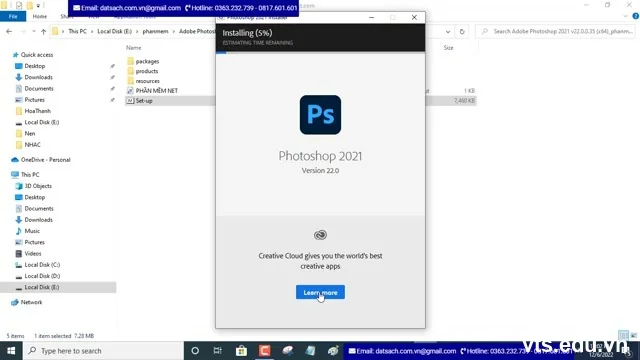Open Local Disk (D:) in sidebar
The height and width of the screenshot is (360, 640).
42,276
